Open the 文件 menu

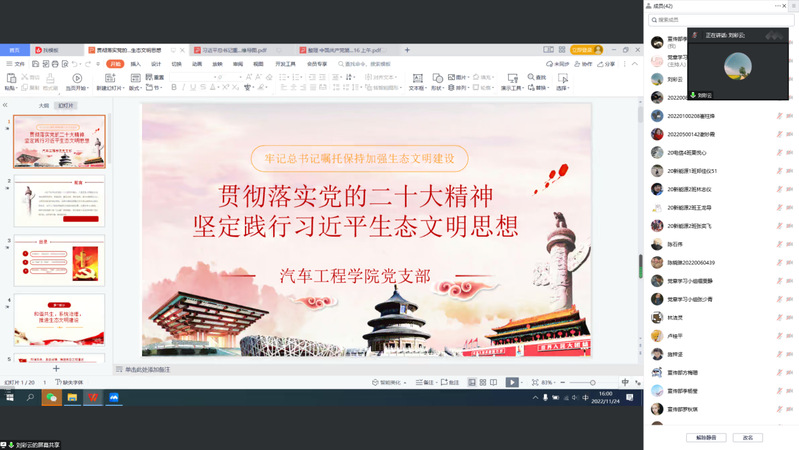[x=16, y=63]
